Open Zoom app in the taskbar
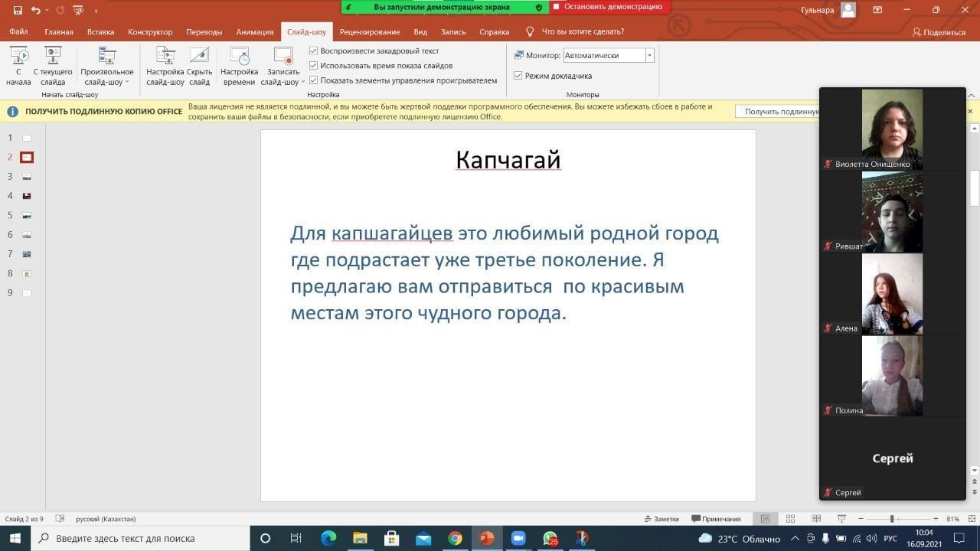 pos(520,538)
